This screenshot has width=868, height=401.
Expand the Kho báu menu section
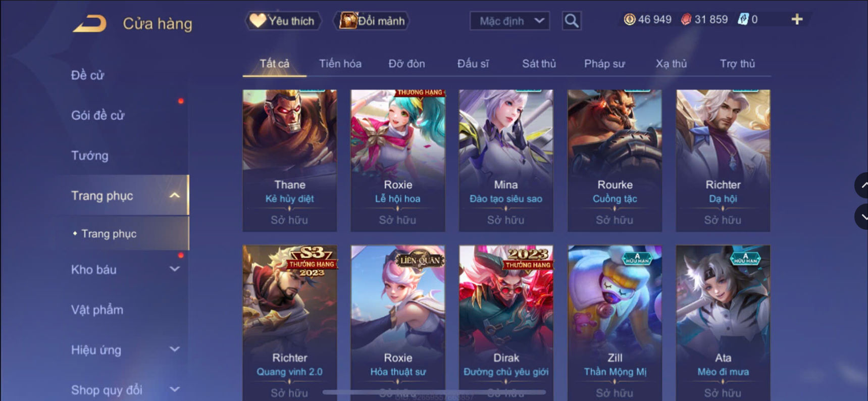pos(175,269)
